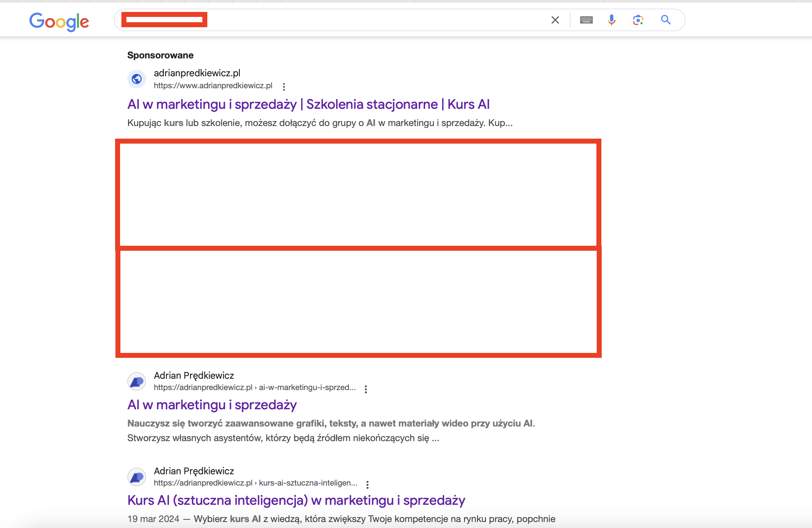Click globe favicon of sponsored adrianpredkiewicz.pl ad

tap(137, 79)
